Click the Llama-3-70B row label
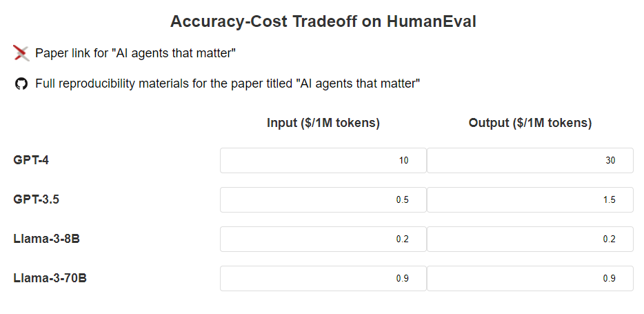Image resolution: width=644 pixels, height=314 pixels. tap(50, 279)
